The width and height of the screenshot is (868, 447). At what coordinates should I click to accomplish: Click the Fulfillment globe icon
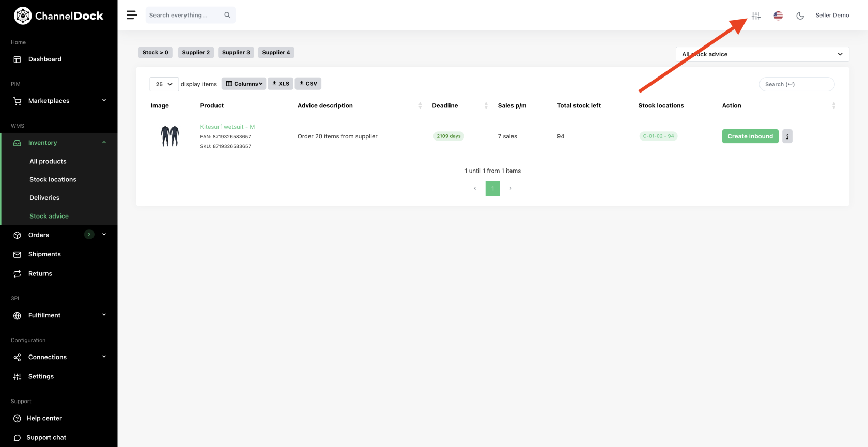[17, 316]
